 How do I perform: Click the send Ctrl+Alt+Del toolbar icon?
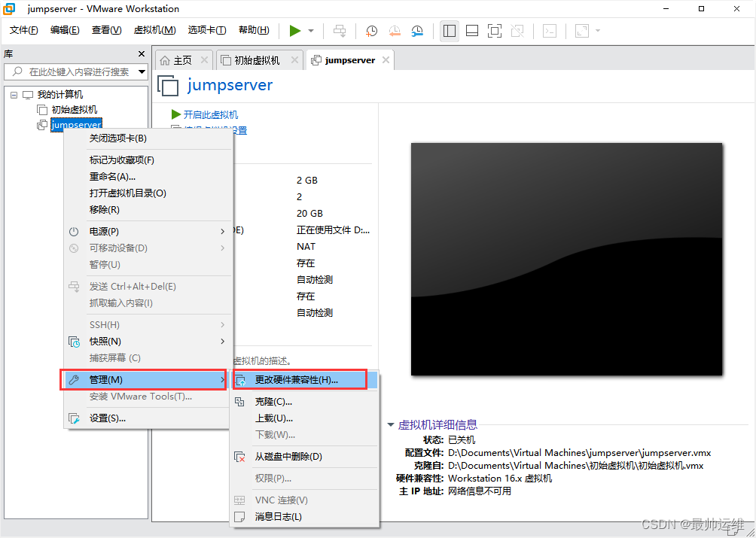(340, 31)
